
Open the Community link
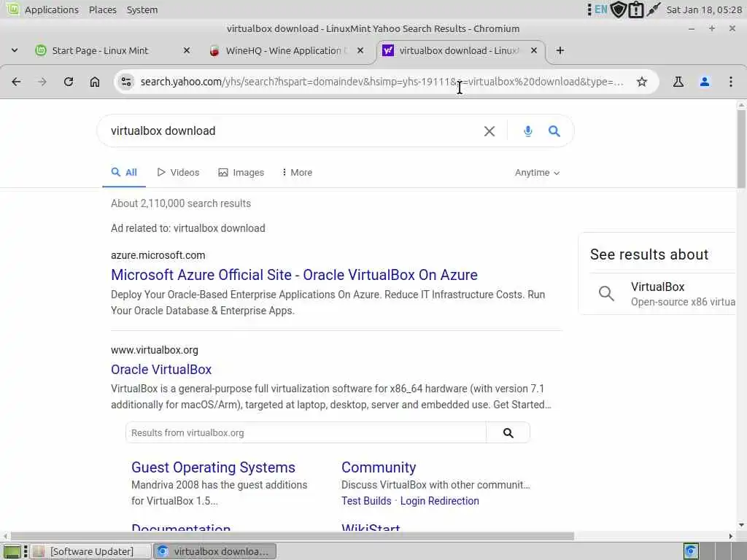[379, 467]
